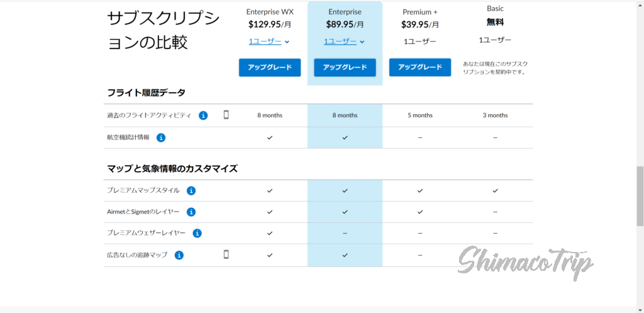Click the Premium + plan title
This screenshot has height=313, width=644.
[419, 11]
